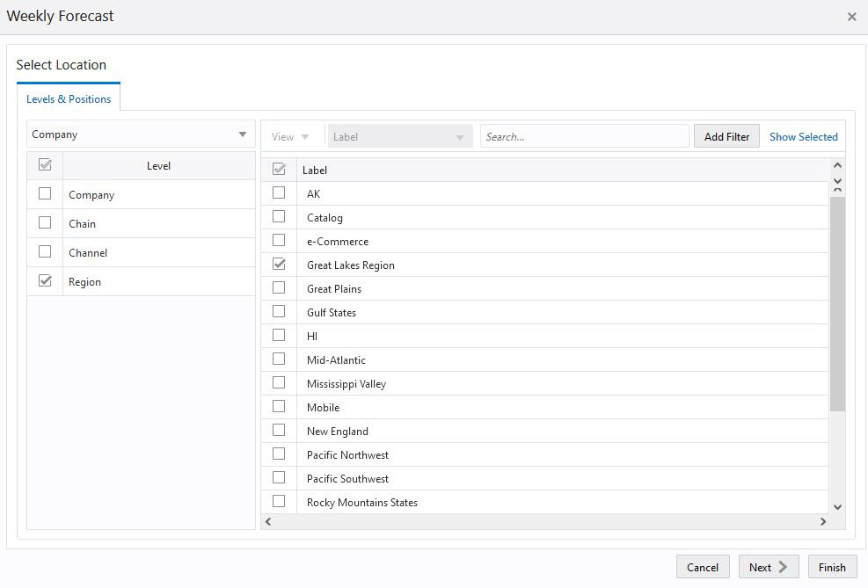Click the Add Filter button

point(726,136)
